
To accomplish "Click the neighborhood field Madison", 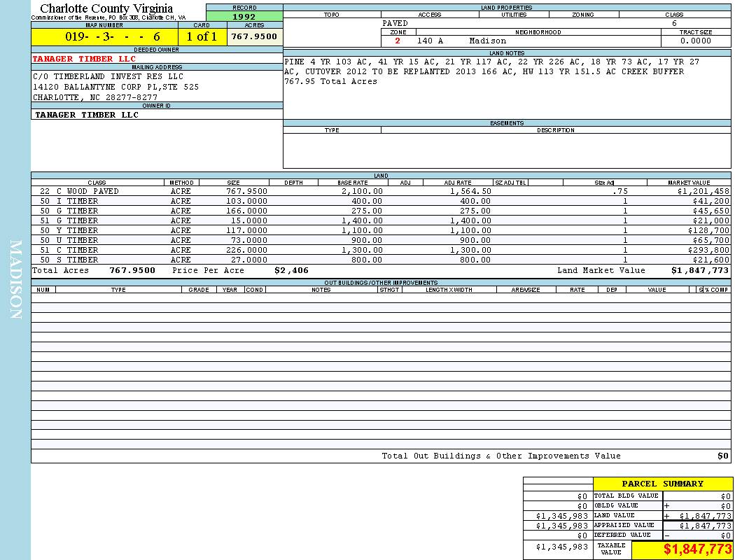I will point(487,41).
